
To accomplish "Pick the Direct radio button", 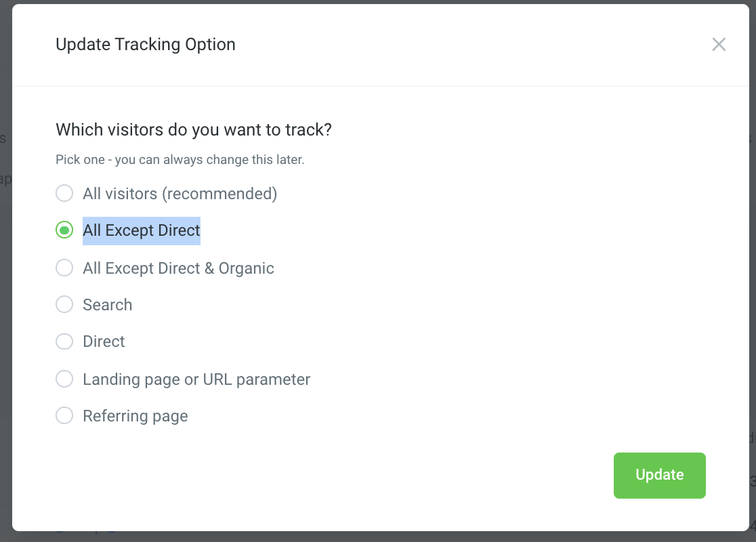I will 64,341.
